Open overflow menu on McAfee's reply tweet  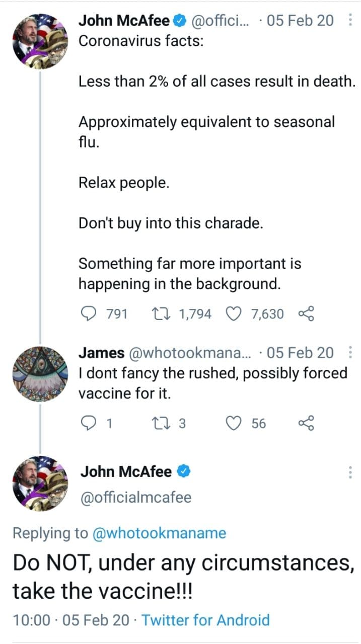(x=350, y=472)
